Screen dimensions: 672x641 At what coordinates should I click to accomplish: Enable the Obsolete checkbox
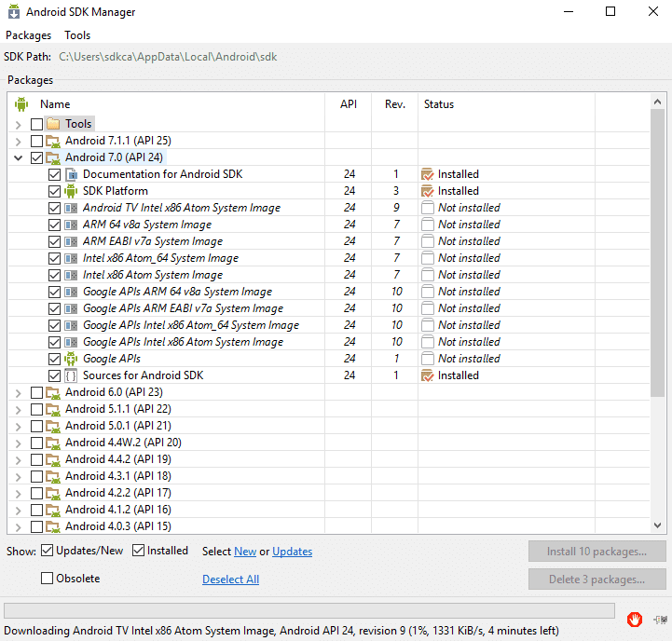click(x=47, y=578)
